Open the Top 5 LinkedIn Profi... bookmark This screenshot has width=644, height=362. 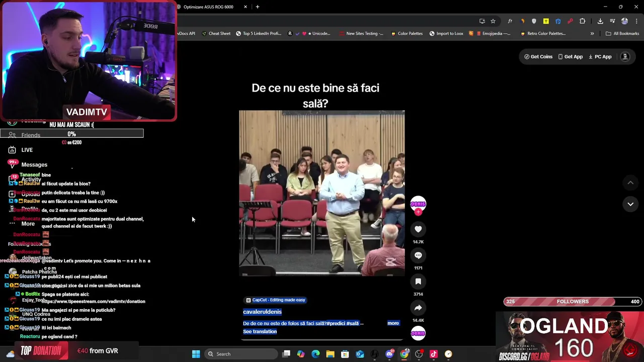pyautogui.click(x=259, y=34)
